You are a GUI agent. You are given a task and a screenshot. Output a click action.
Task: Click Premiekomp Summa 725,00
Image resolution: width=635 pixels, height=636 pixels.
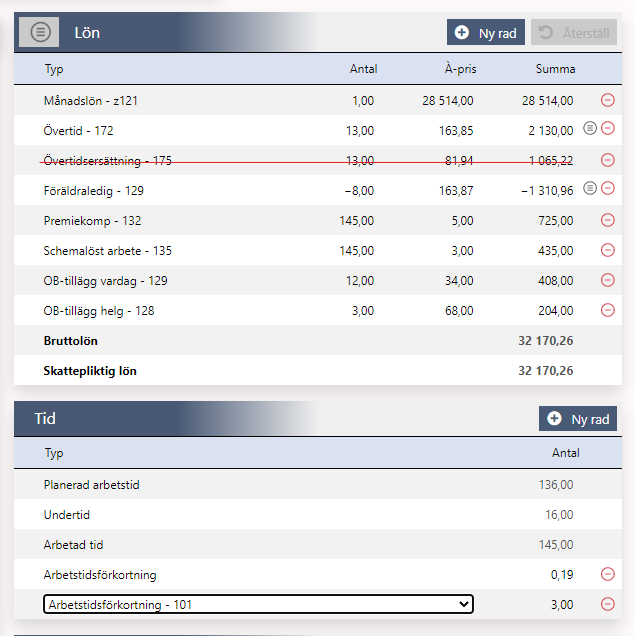pyautogui.click(x=556, y=221)
